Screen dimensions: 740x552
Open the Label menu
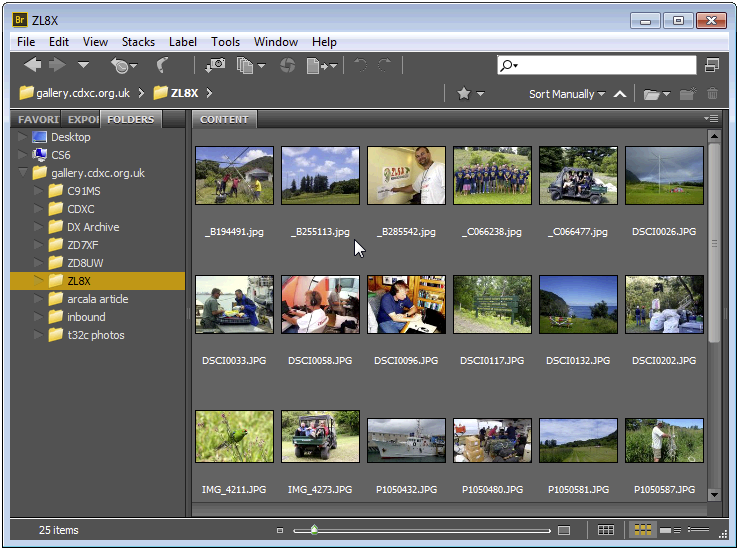click(x=183, y=42)
